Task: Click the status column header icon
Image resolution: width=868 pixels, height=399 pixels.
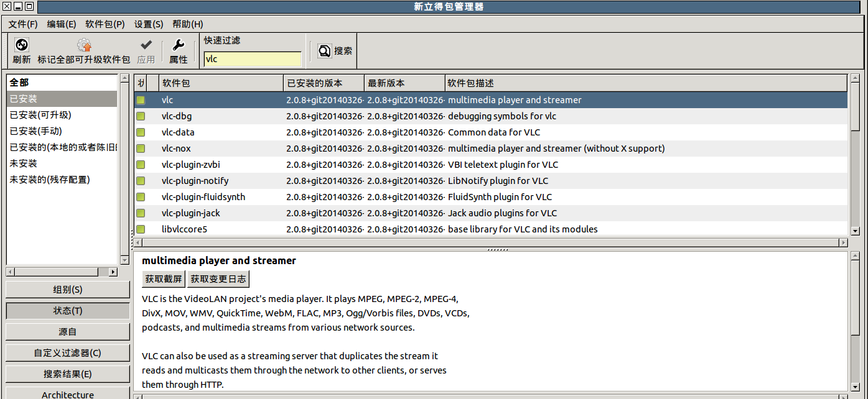Action: pyautogui.click(x=141, y=83)
